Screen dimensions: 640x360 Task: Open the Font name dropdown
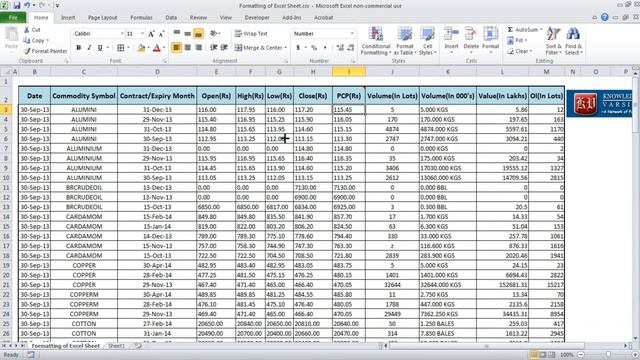point(122,33)
